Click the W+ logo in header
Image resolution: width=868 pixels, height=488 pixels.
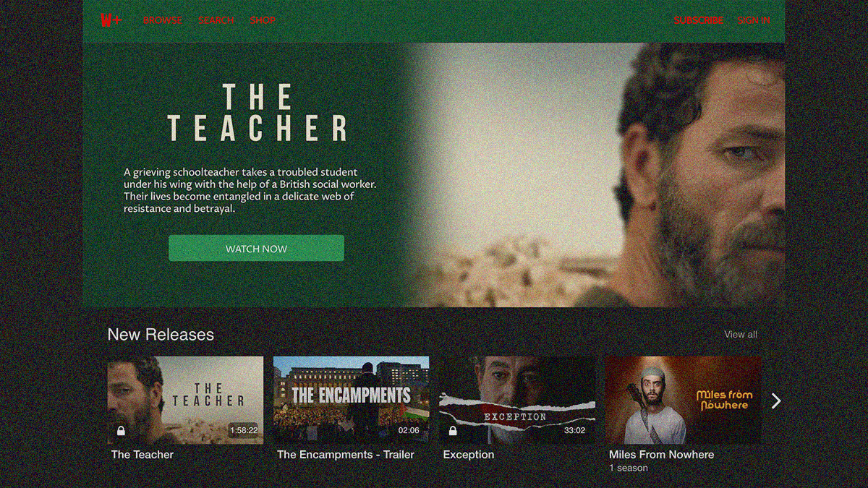coord(111,20)
